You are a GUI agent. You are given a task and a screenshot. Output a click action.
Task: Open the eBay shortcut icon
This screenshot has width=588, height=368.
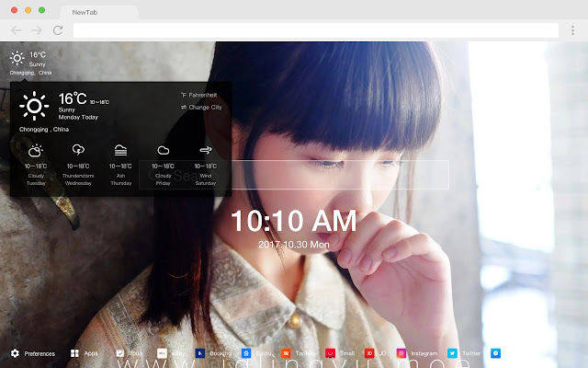(162, 353)
